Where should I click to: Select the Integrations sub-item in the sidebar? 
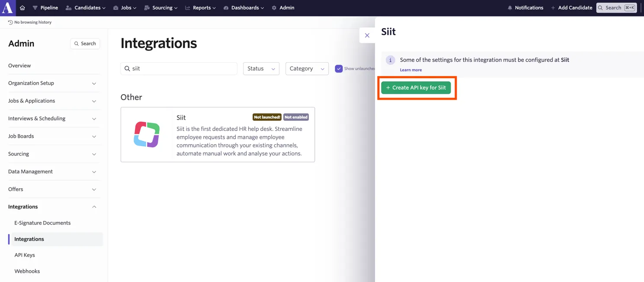point(56,239)
